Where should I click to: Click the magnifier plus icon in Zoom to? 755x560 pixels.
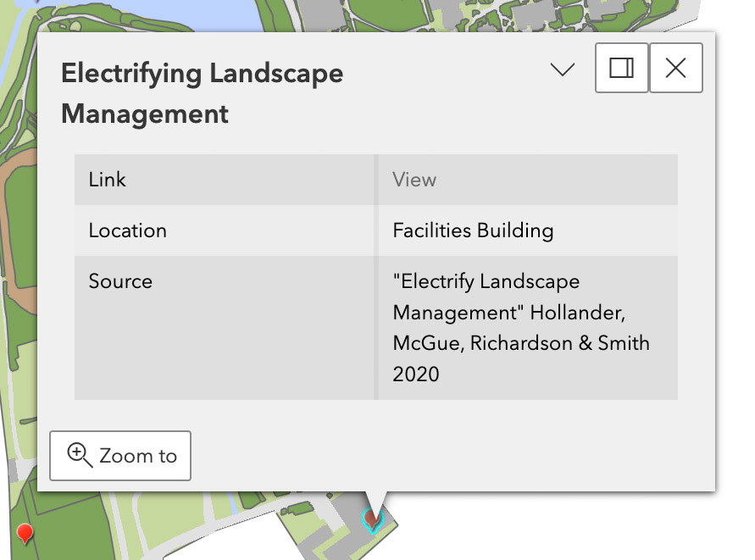(x=80, y=455)
